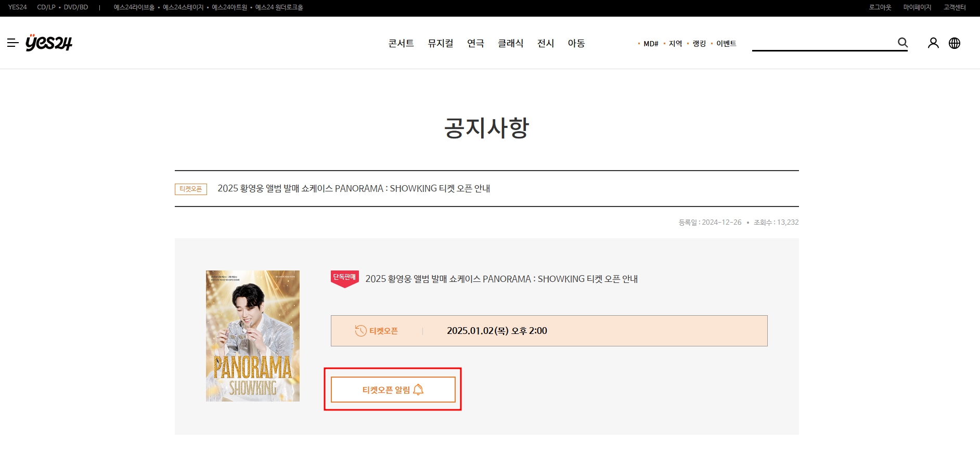
Task: Open the 클래식 menu
Action: (x=511, y=43)
